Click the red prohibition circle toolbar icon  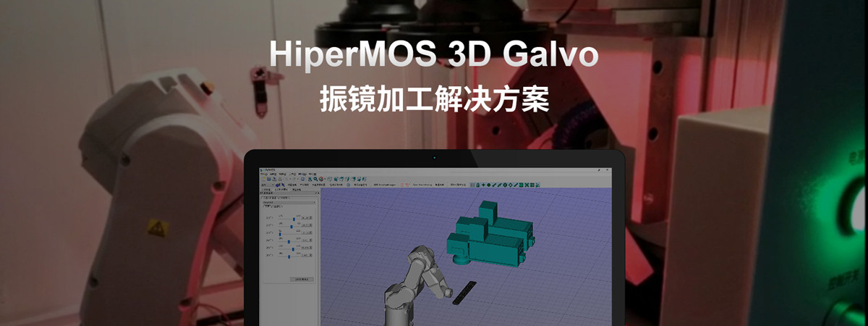click(321, 179)
